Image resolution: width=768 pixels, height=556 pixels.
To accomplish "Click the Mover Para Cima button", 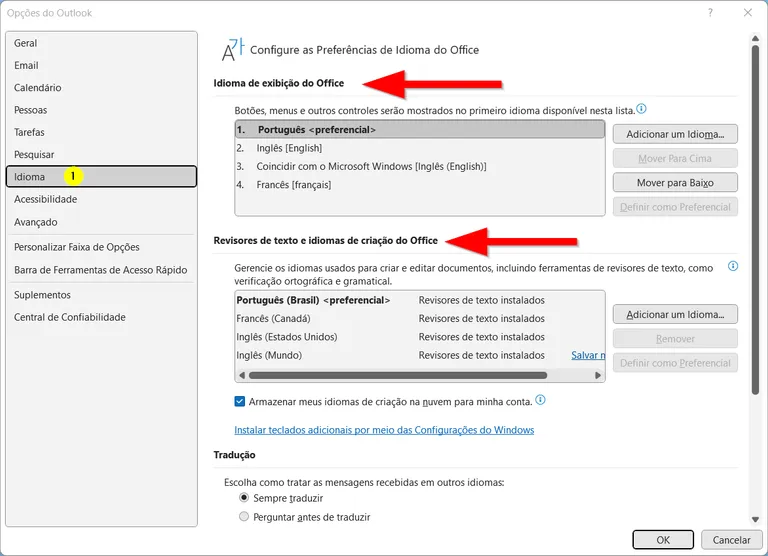I will point(675,158).
